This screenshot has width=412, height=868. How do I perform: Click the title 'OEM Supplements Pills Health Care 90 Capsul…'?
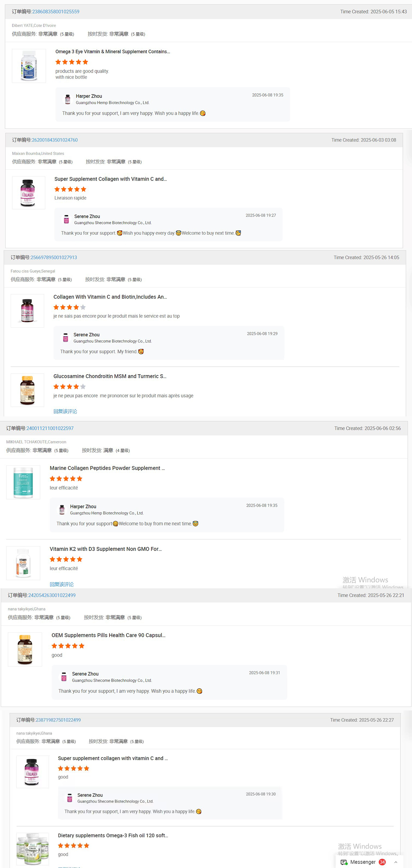[x=108, y=635]
